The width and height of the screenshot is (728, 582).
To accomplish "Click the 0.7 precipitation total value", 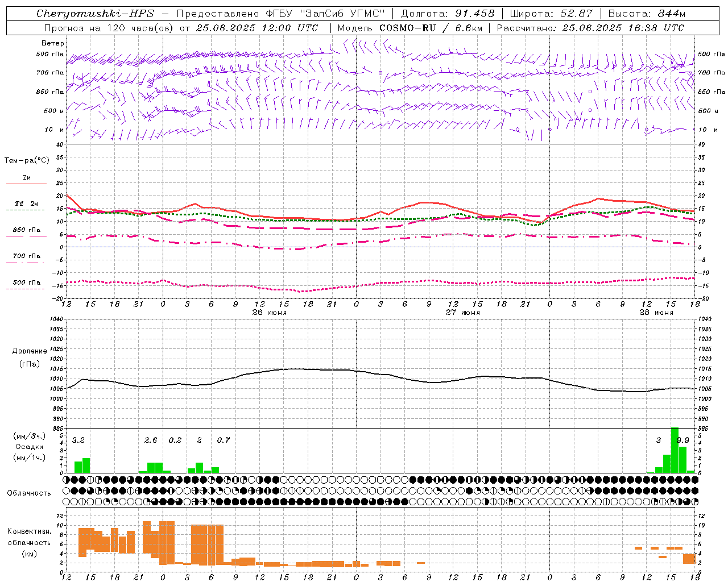I will [224, 440].
